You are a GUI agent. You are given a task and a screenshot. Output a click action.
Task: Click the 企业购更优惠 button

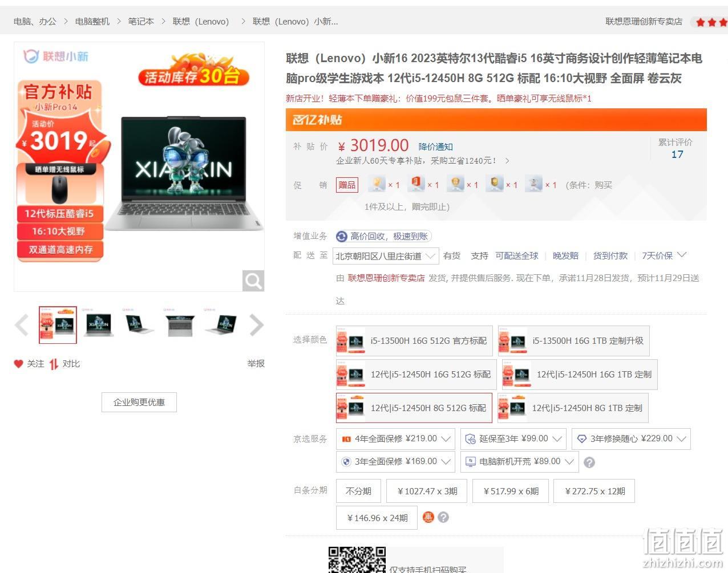pos(139,402)
